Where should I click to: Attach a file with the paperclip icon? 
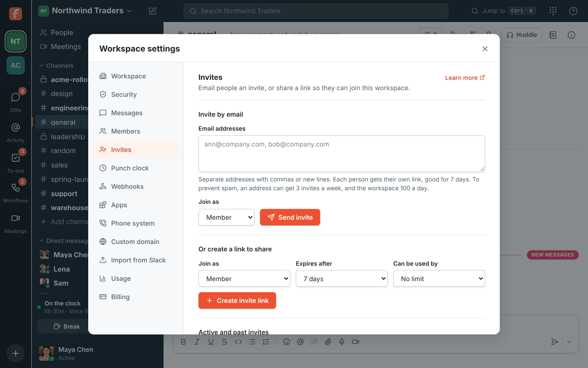click(x=328, y=342)
